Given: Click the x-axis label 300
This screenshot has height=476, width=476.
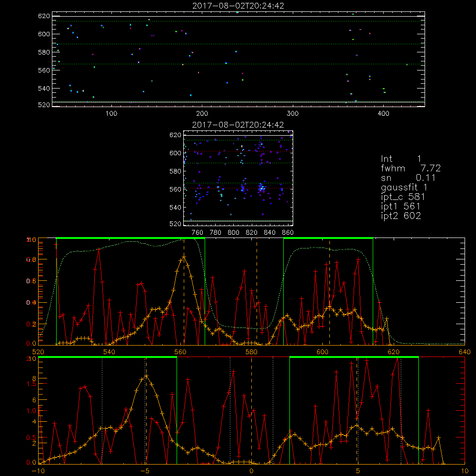Looking at the screenshot, I should pos(293,114).
